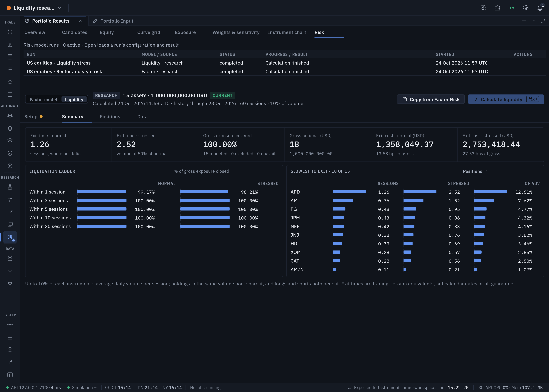The height and width of the screenshot is (392, 549).
Task: Open the Data sub-tab
Action: tap(142, 117)
